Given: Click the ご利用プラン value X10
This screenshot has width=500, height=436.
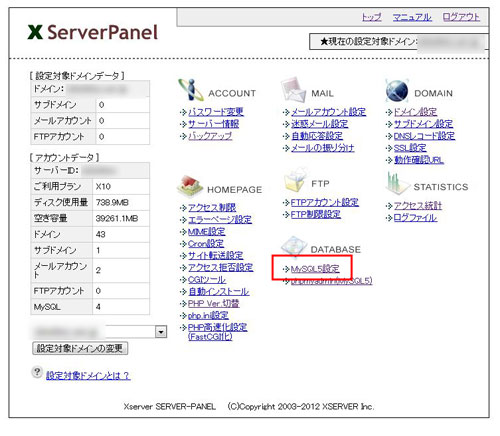Looking at the screenshot, I should click(x=103, y=186).
